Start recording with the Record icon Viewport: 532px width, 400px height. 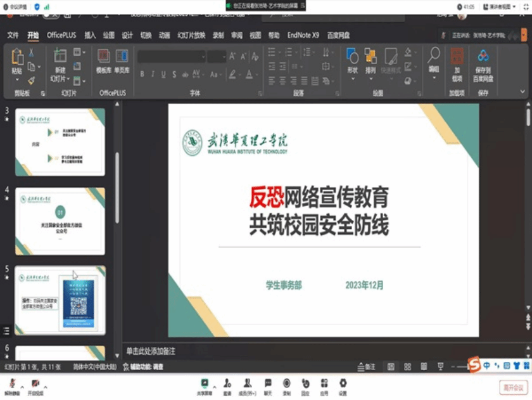[x=287, y=383]
